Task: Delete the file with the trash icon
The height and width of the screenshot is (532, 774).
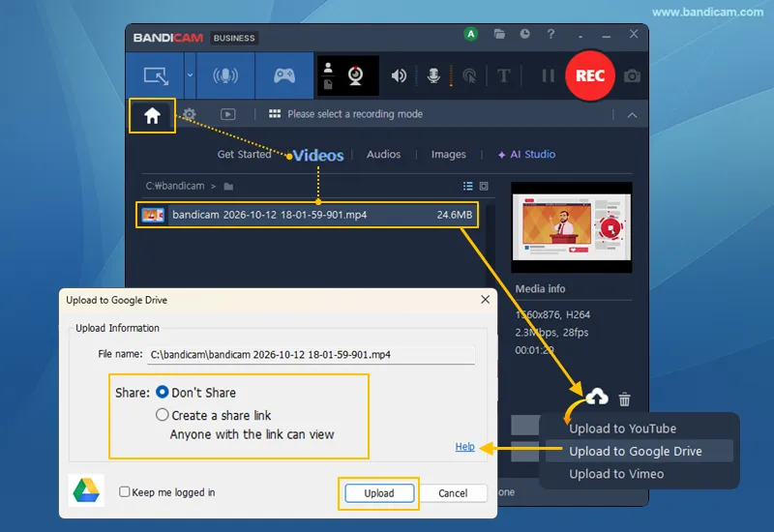Action: (624, 399)
